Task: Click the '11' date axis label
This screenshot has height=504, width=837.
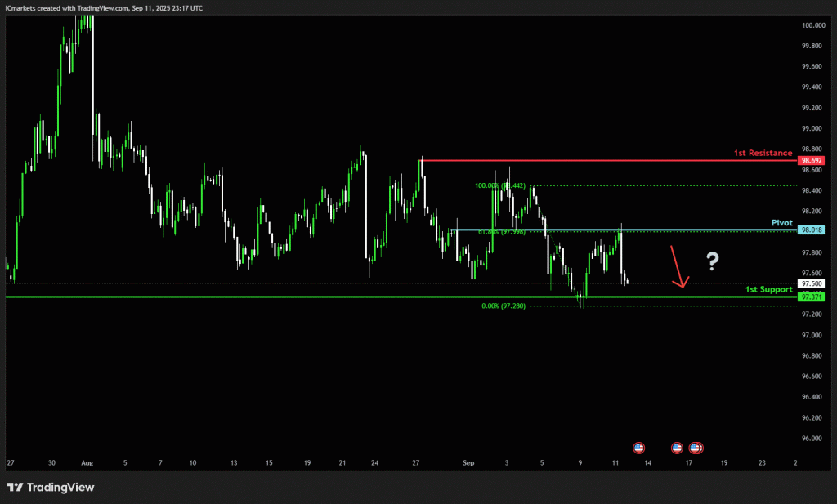Action: coord(615,463)
